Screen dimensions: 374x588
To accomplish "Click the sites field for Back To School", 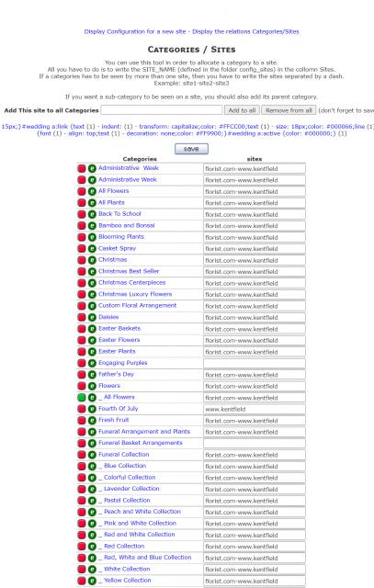I will (x=255, y=214).
